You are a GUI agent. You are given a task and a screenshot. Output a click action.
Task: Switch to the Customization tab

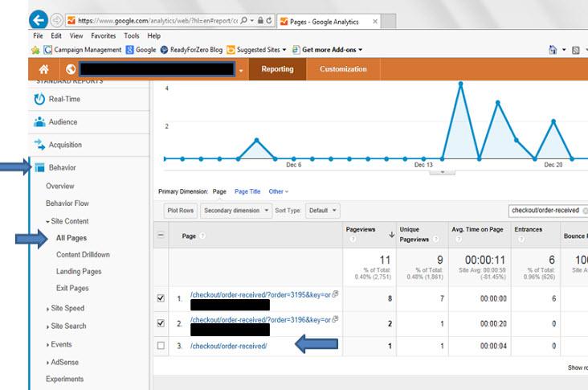(x=343, y=69)
